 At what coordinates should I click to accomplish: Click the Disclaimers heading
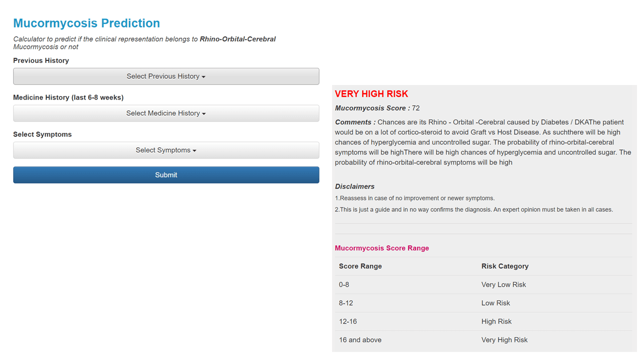(355, 186)
